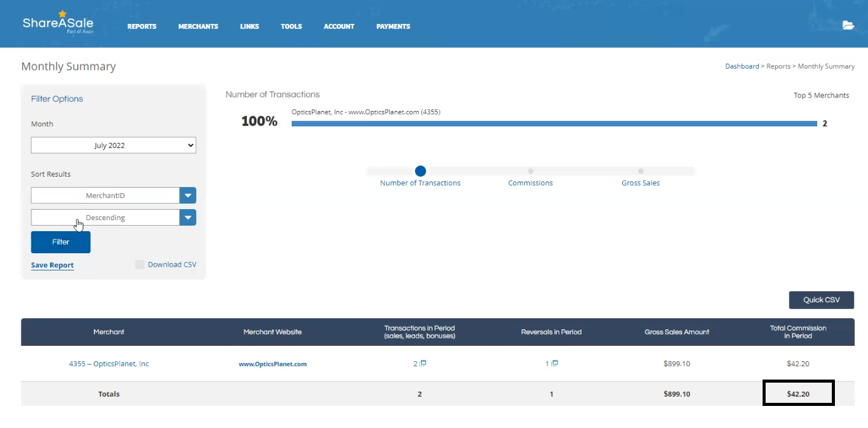Click the $899.10 gross sales in OpticsPlanet row

677,364
